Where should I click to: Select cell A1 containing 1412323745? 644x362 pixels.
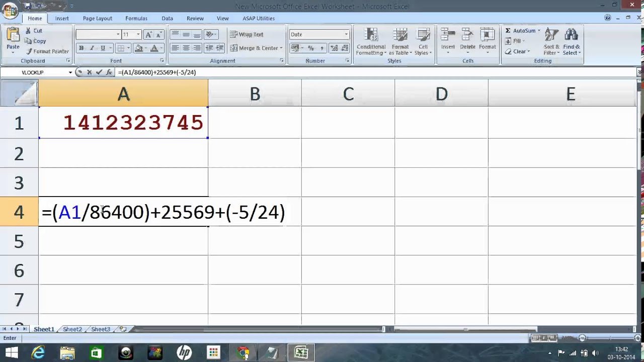123,122
